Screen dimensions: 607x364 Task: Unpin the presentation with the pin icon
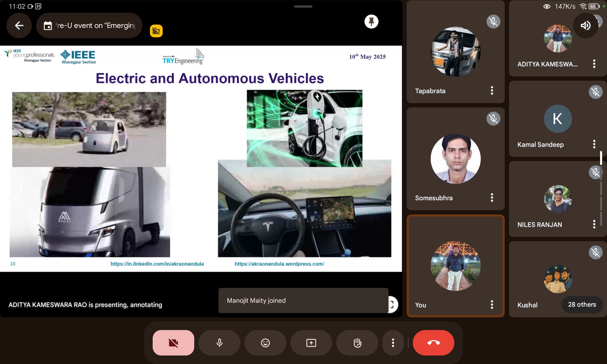[371, 22]
